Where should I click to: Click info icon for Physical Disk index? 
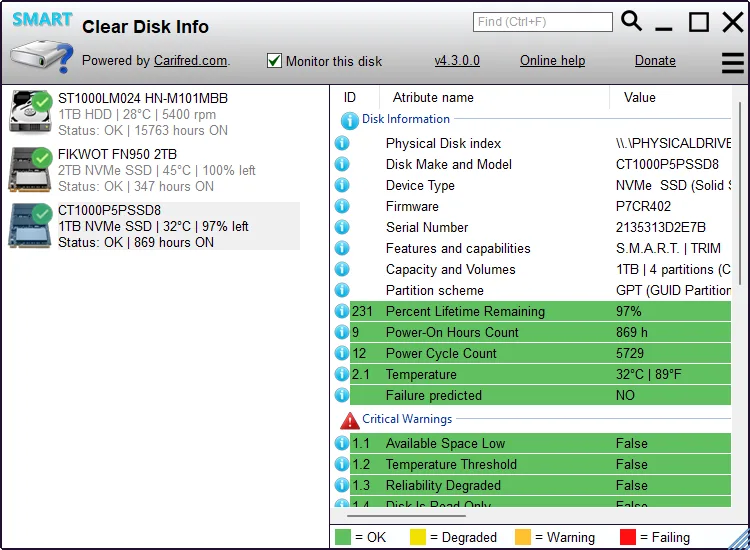click(342, 143)
